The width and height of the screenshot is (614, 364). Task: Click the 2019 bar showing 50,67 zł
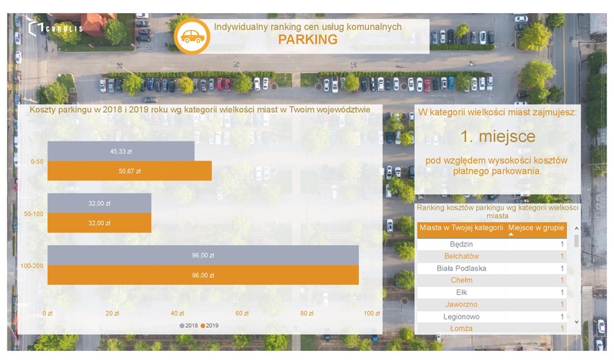coord(129,171)
